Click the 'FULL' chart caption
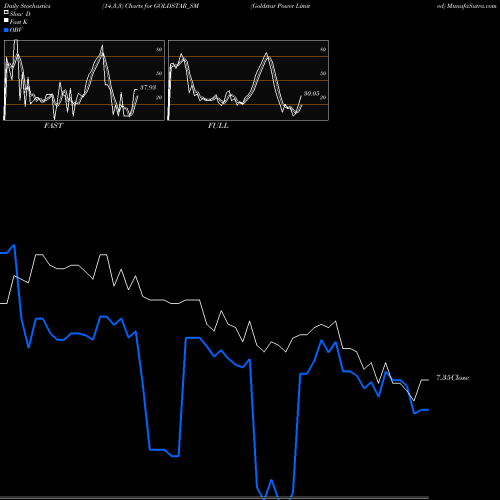 click(x=218, y=126)
